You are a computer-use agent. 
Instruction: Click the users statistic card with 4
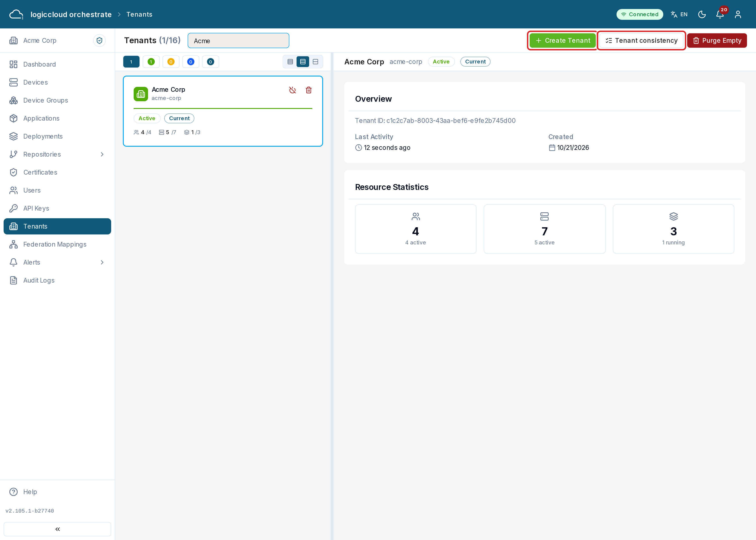416,229
